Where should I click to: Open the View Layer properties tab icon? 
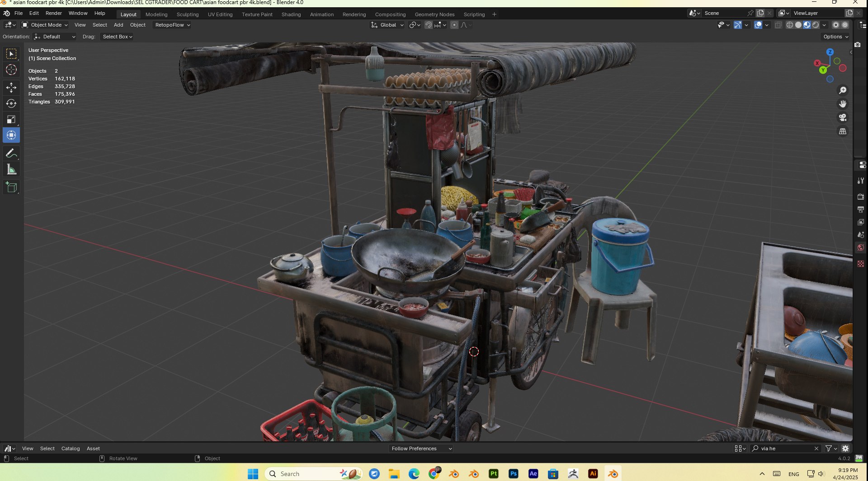(x=861, y=222)
